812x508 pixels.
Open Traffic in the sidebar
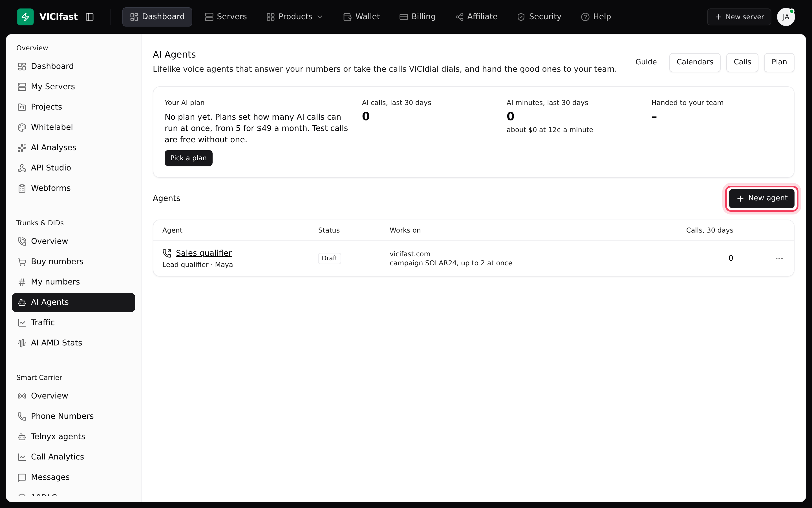click(74, 323)
